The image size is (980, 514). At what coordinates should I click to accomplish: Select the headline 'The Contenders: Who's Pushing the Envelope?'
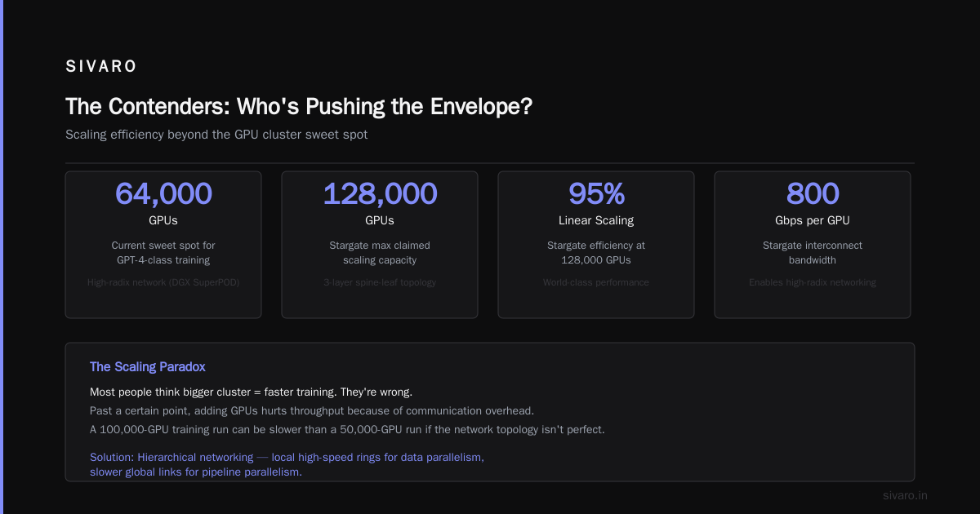tap(299, 106)
